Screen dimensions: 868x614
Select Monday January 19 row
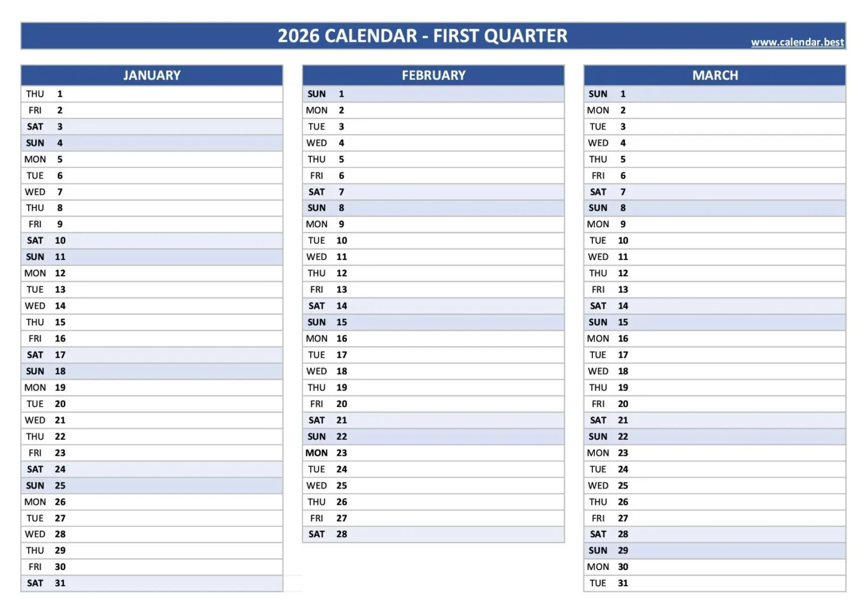151,388
